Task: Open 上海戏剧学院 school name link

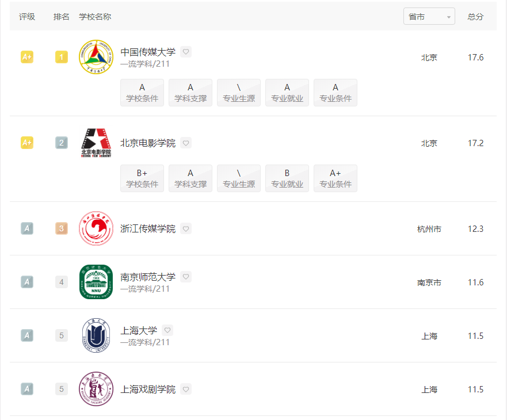Action: coord(148,390)
